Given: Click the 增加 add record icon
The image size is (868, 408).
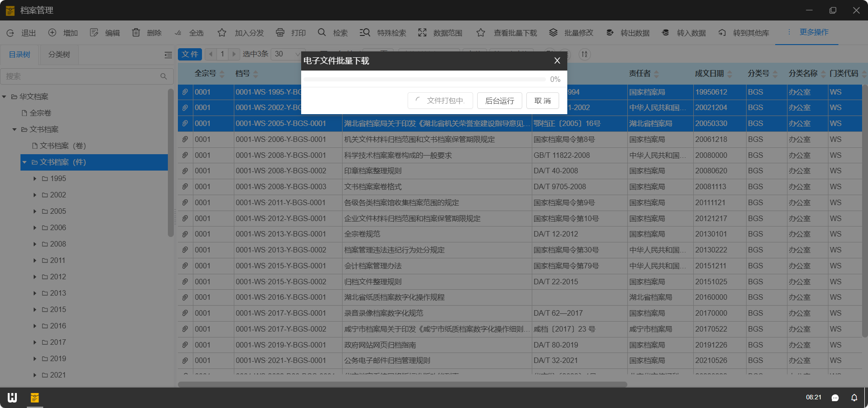Looking at the screenshot, I should [52, 33].
